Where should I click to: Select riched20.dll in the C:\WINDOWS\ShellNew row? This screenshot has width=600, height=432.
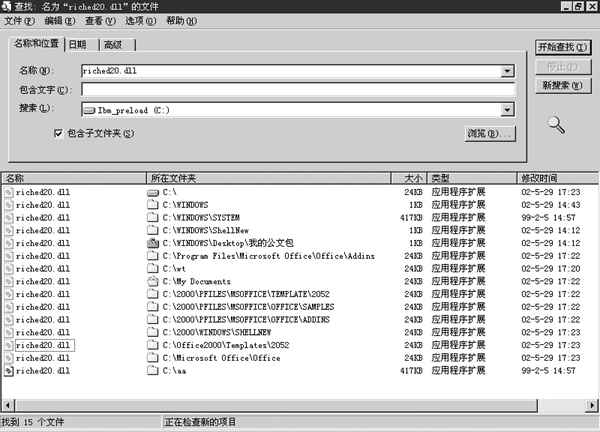pos(42,230)
